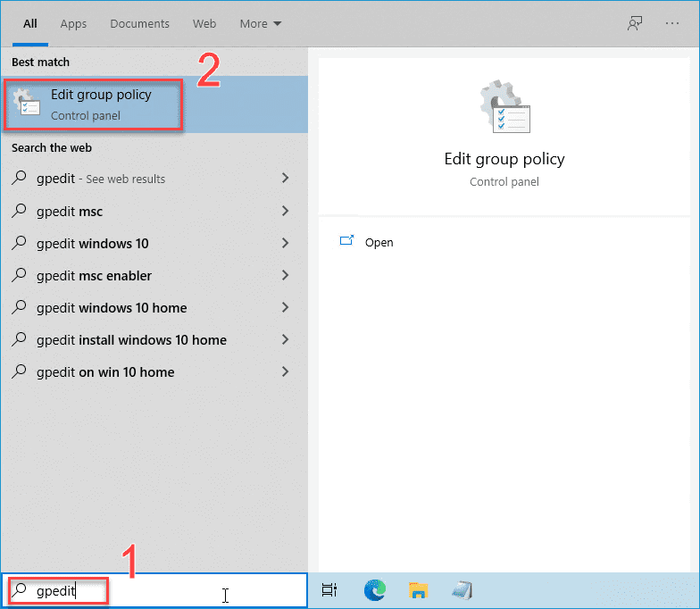Expand the 'gpedit msc' suggestion arrow
Viewport: 700px width, 609px height.
point(286,211)
